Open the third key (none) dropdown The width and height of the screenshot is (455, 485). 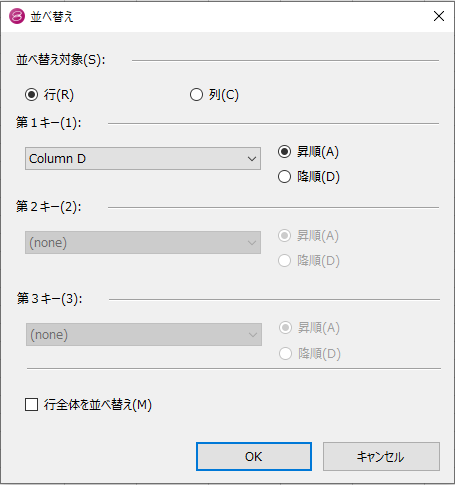[144, 334]
